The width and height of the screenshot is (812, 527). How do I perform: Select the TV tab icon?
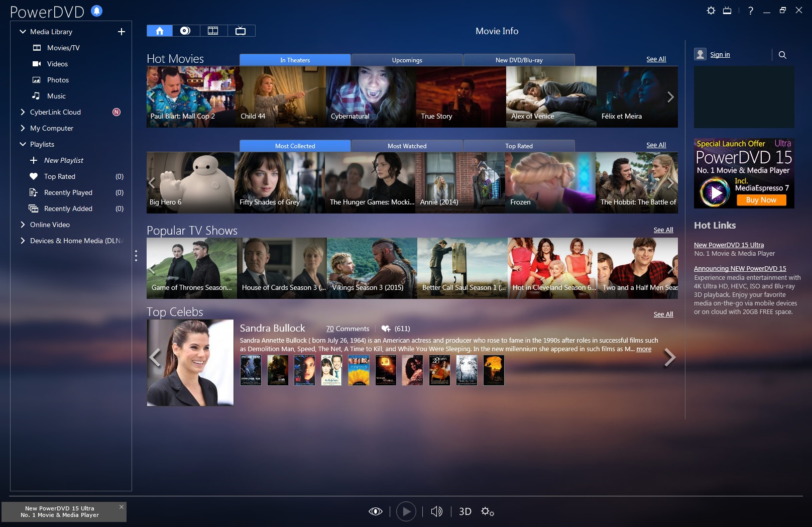click(241, 31)
